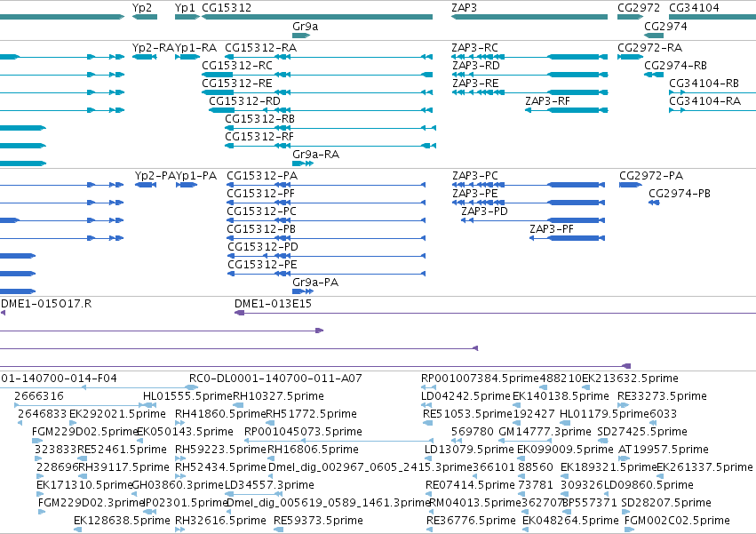The height and width of the screenshot is (534, 756).
Task: Click the ZAP3-PF protein label
Action: [552, 229]
